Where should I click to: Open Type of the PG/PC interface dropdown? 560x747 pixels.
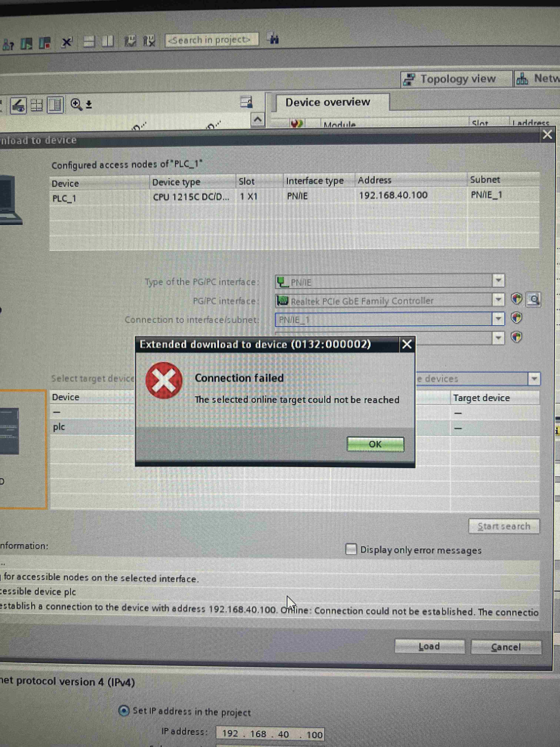498,281
